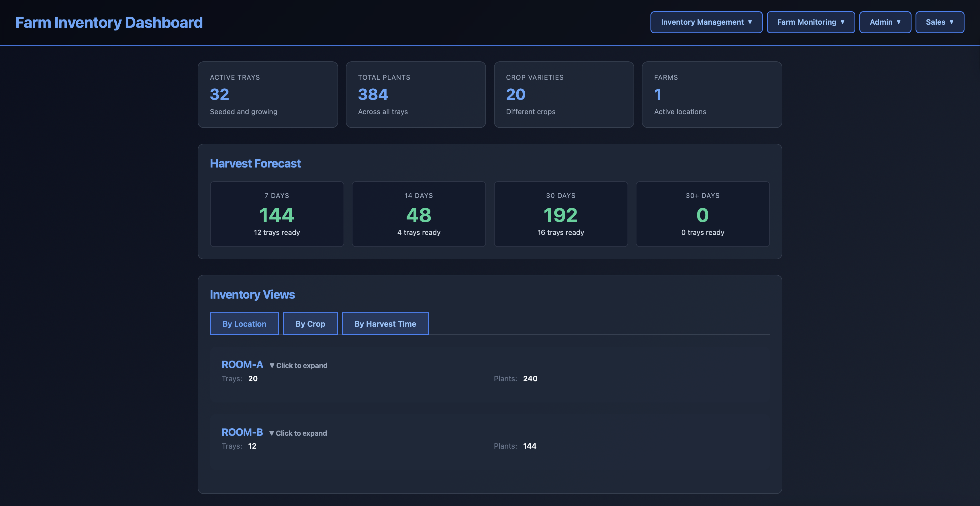Select the 30+ Days harvest forecast card
980x506 pixels.
click(x=703, y=214)
